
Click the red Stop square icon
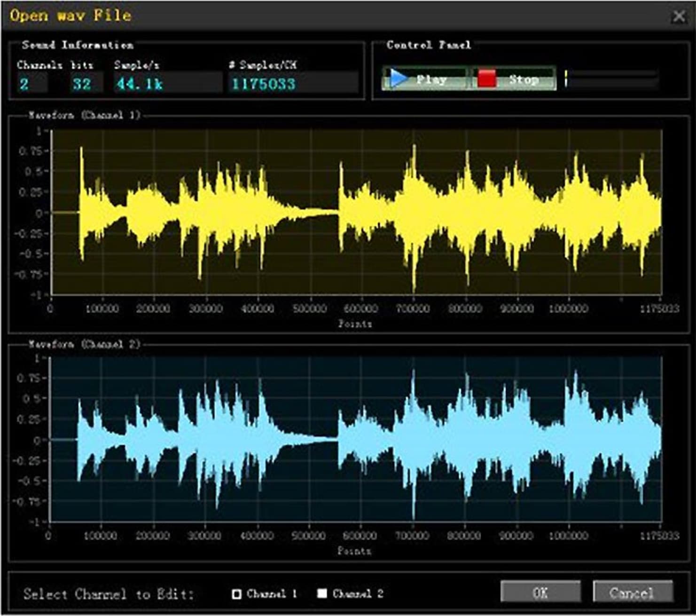[487, 78]
